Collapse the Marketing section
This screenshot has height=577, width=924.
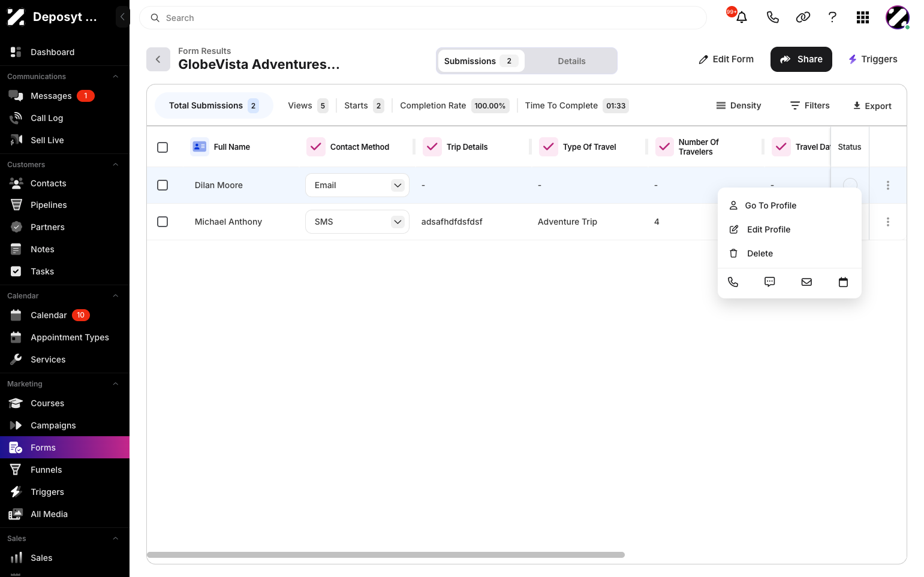pyautogui.click(x=116, y=384)
